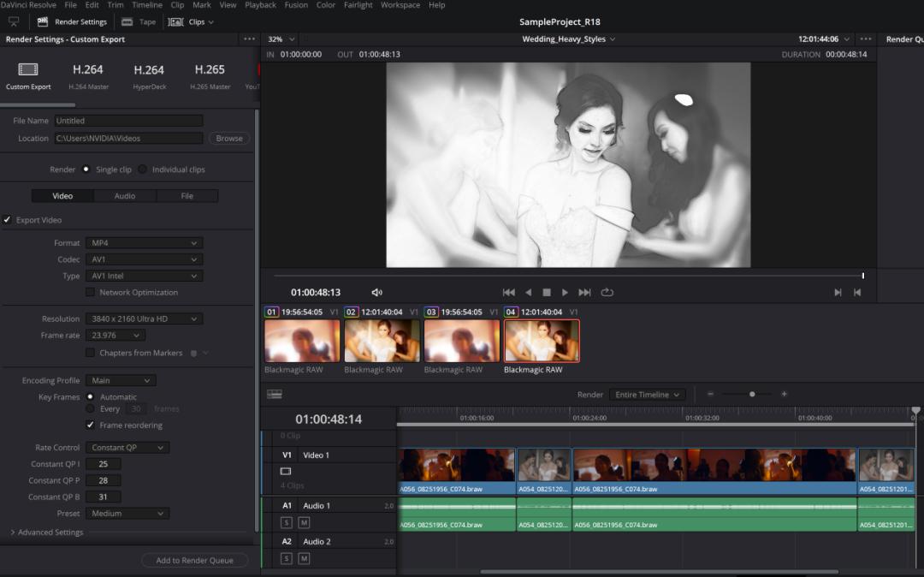Screen dimensions: 924x577
Task: Open the Fusion menu
Action: 296,5
